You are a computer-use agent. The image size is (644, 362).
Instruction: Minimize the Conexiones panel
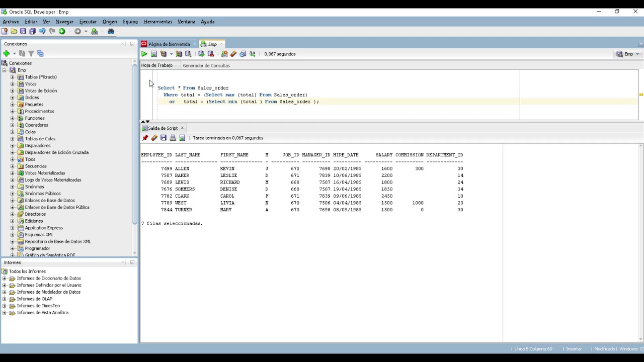[x=132, y=44]
